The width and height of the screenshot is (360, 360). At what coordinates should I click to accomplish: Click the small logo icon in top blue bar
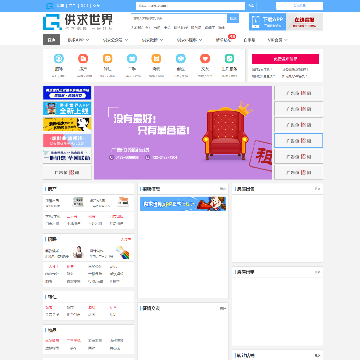tap(50, 6)
